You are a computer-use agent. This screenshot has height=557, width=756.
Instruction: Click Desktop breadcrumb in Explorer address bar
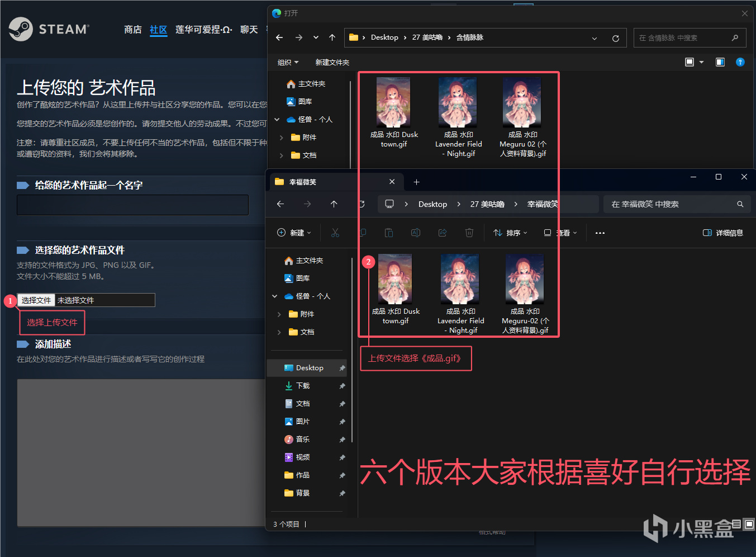pyautogui.click(x=432, y=204)
